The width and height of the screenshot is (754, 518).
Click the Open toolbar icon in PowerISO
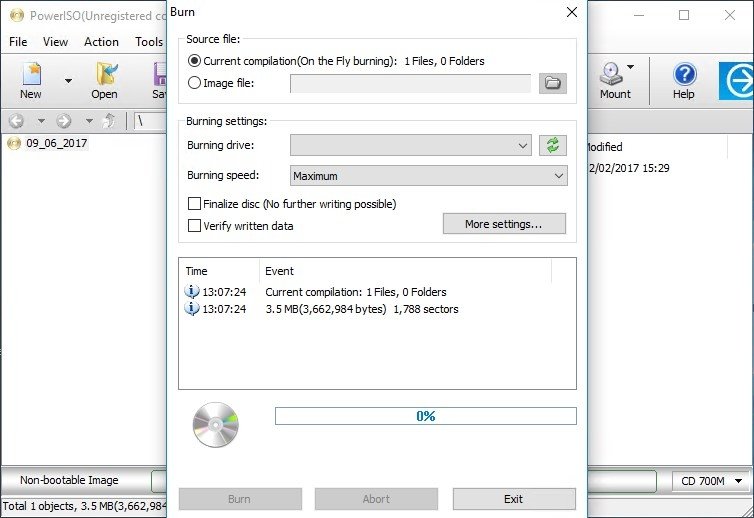pyautogui.click(x=104, y=80)
